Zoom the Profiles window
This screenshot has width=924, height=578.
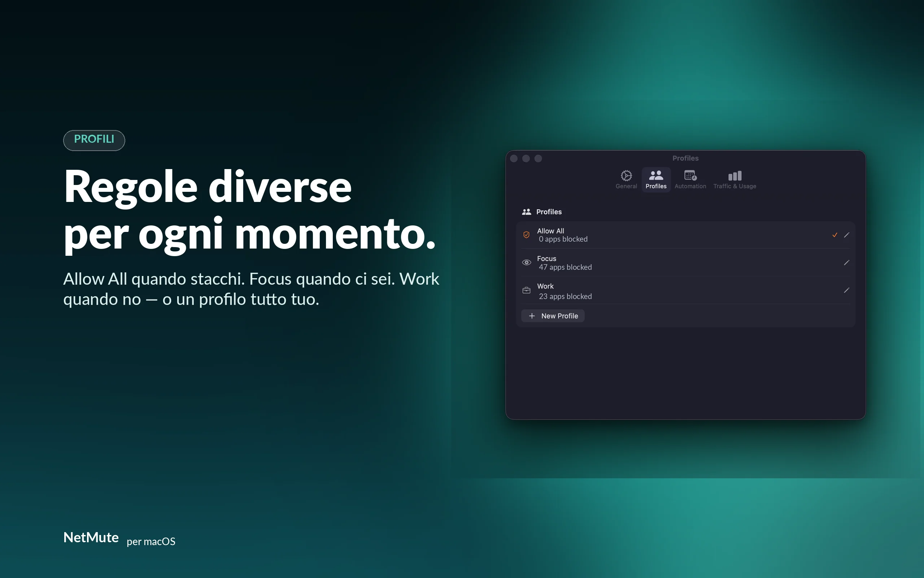tap(539, 158)
